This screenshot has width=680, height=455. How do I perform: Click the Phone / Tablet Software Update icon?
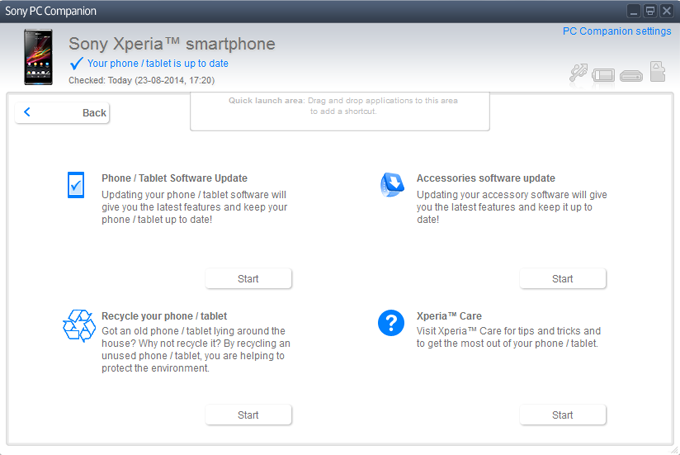pos(76,185)
